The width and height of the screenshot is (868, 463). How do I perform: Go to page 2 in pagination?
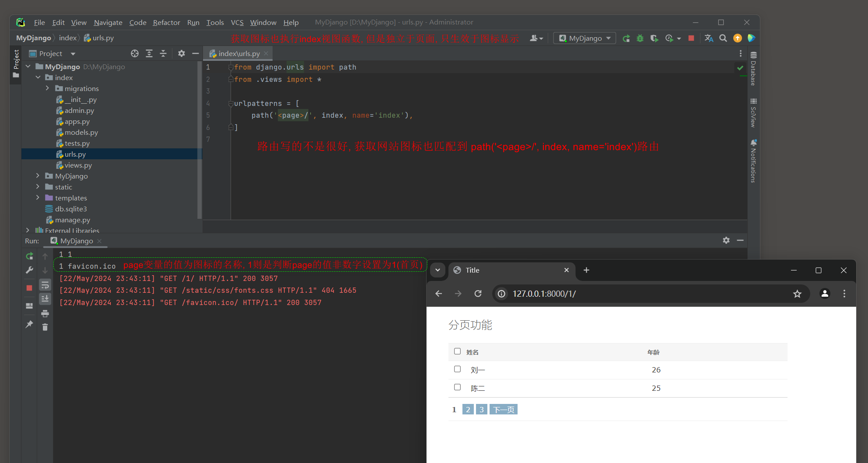pos(468,410)
